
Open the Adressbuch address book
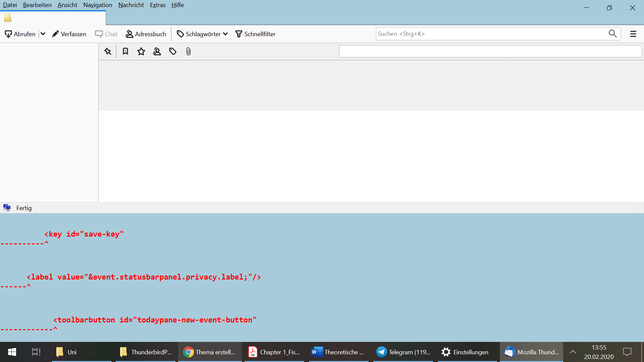pyautogui.click(x=146, y=34)
